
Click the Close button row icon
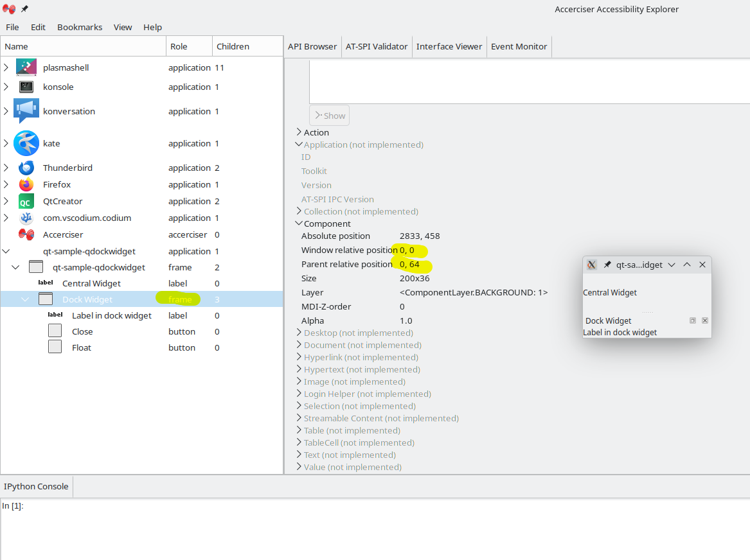[x=55, y=331]
